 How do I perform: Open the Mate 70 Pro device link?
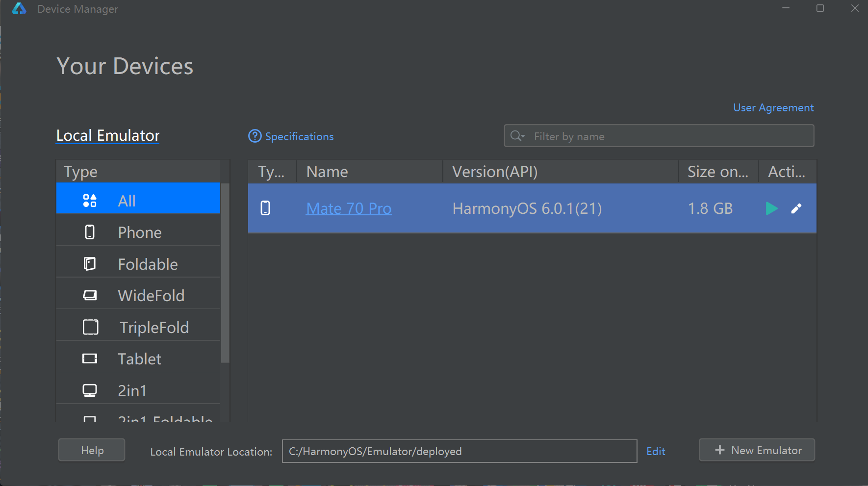coord(349,208)
